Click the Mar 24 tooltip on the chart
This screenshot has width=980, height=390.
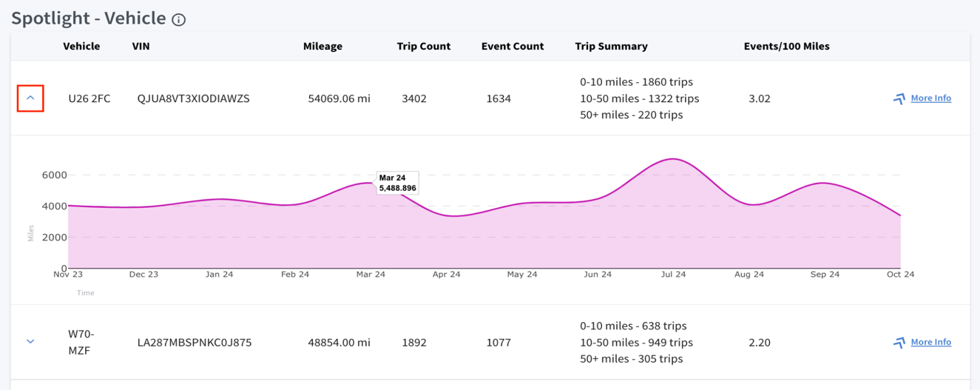coord(397,184)
